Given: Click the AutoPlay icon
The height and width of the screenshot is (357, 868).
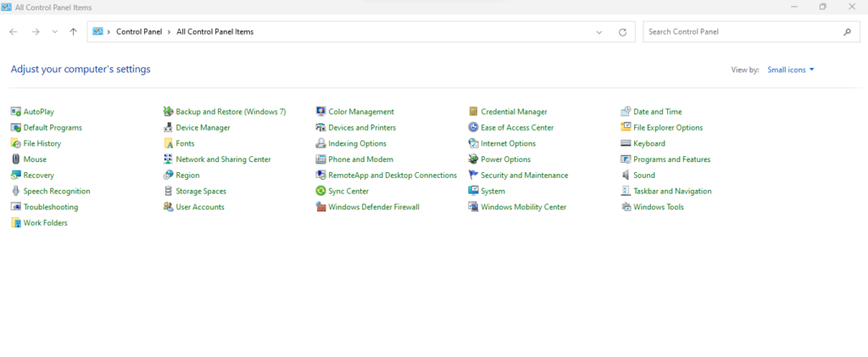Looking at the screenshot, I should (x=15, y=112).
